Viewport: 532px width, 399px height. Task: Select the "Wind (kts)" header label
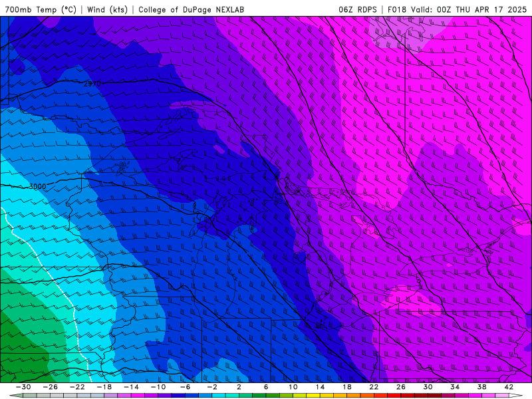107,9
